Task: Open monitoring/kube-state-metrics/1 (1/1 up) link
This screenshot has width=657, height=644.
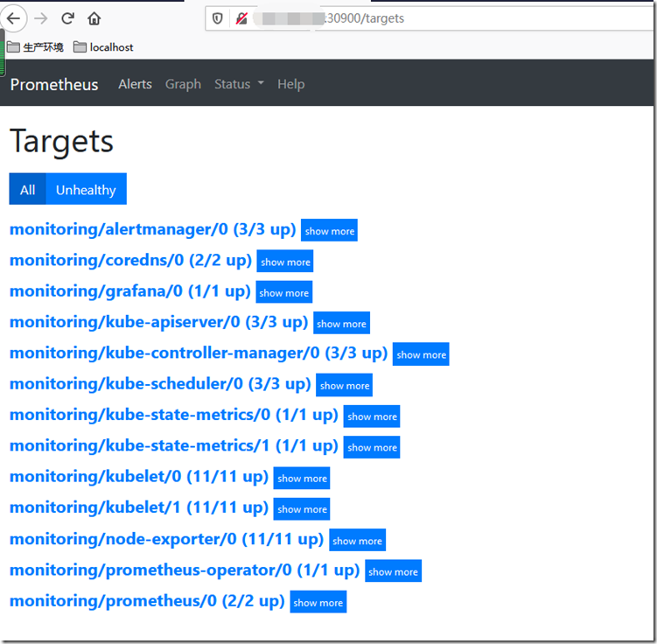Action: coord(174,446)
